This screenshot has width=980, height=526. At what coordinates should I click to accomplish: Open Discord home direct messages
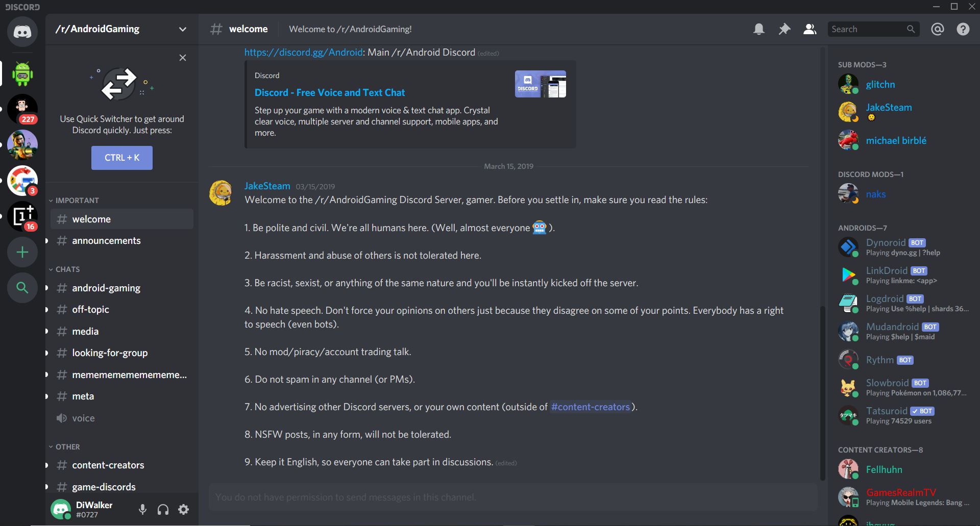click(22, 32)
